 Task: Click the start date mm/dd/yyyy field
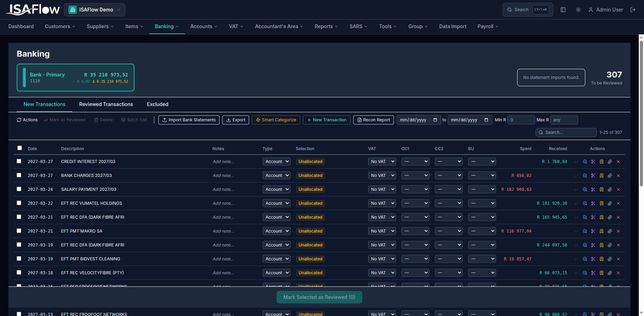(419, 120)
